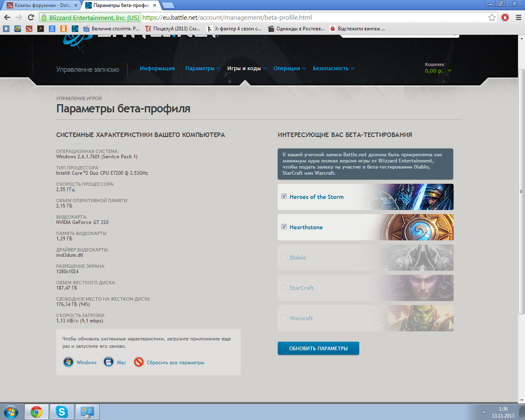Reload the page with the refresh icon
This screenshot has height=420, width=525.
click(x=31, y=17)
